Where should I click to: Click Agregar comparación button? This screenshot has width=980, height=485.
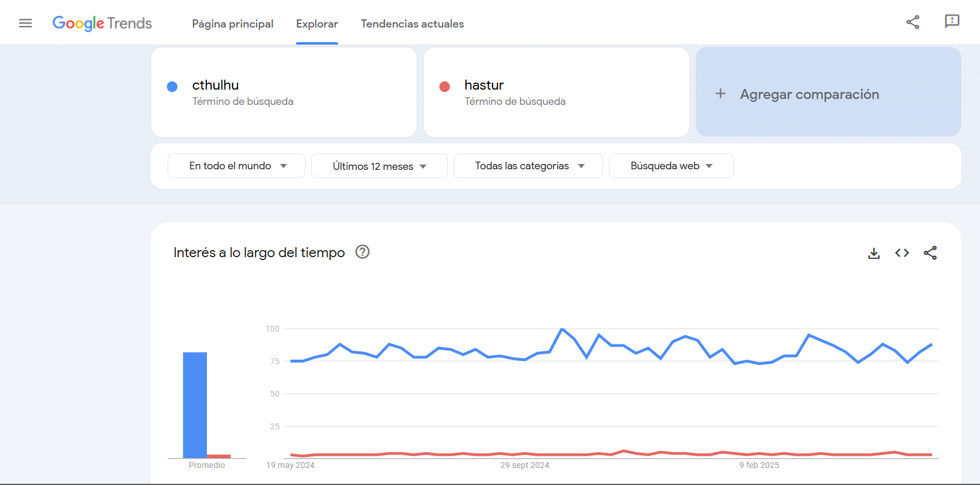click(x=828, y=92)
